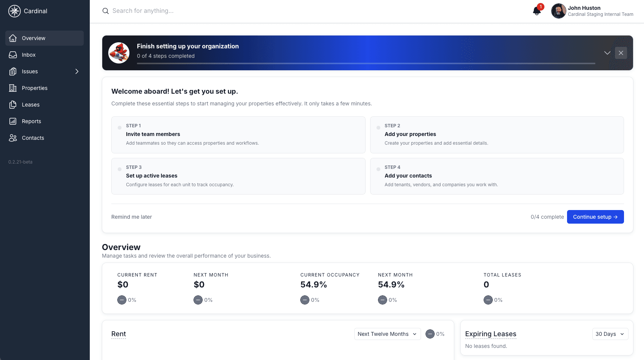Expand the Issues sidebar section
This screenshot has width=644, height=360.
tap(77, 71)
